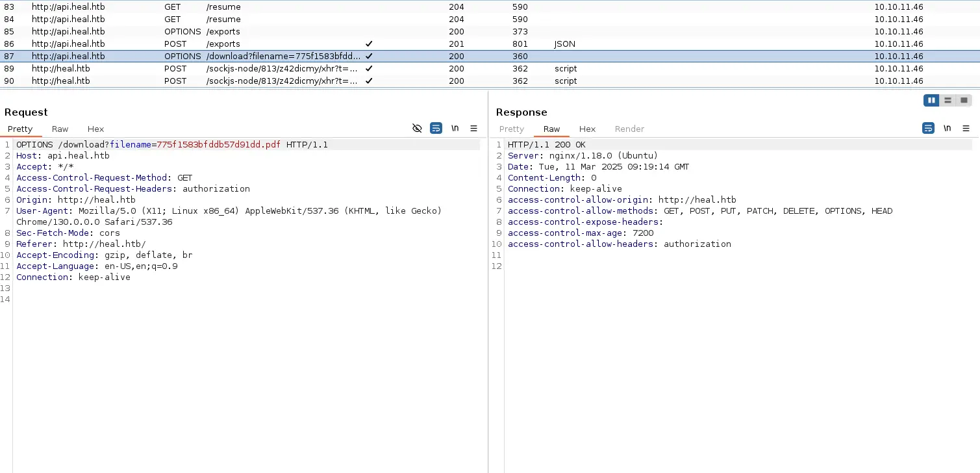This screenshot has height=473, width=980.
Task: Click script MIME type cell in row 89
Action: (566, 69)
